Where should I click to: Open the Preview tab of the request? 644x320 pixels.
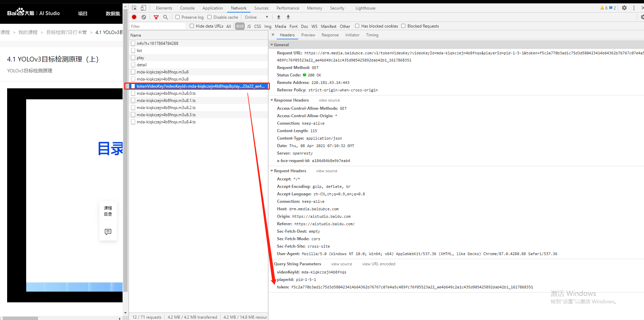coord(308,35)
